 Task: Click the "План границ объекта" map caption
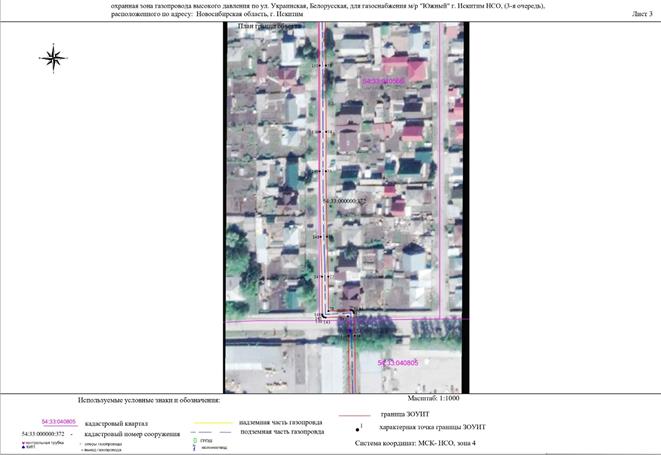[x=270, y=26]
